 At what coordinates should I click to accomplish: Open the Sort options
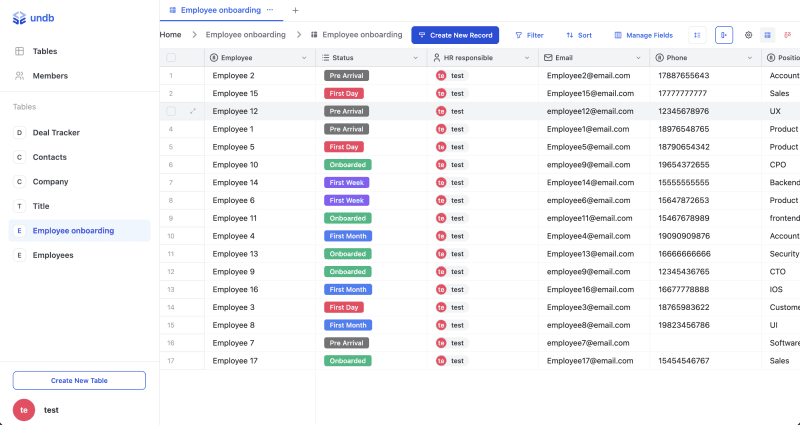[x=579, y=35]
